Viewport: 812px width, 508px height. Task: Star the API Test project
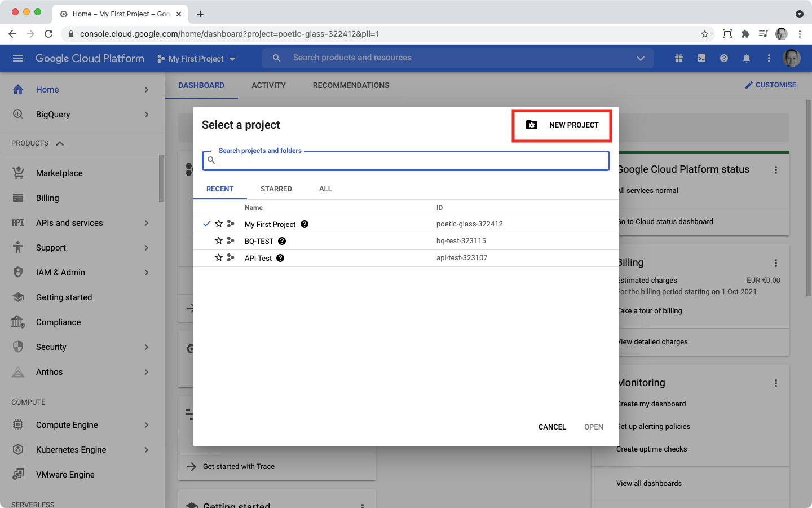click(219, 257)
